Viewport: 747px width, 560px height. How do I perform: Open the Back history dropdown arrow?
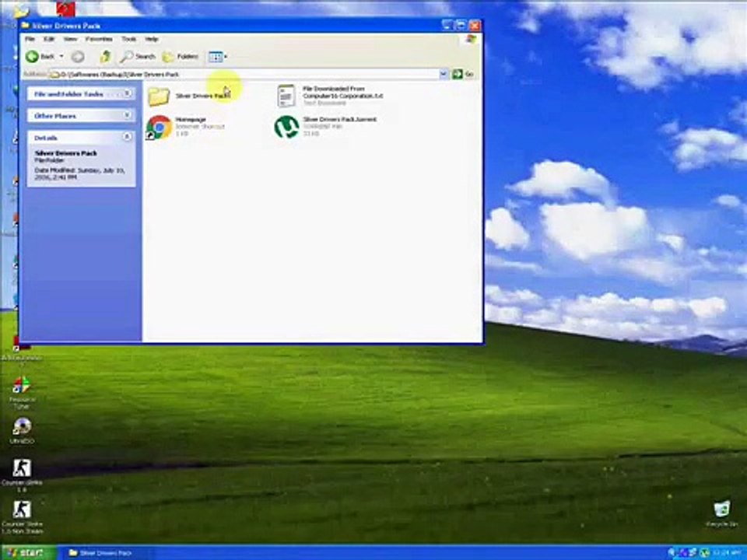[x=61, y=57]
